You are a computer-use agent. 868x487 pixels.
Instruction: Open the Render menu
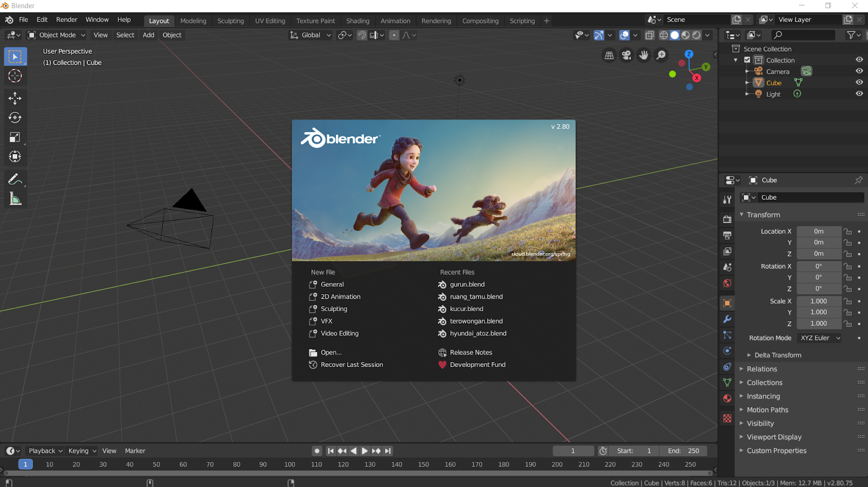tap(67, 20)
